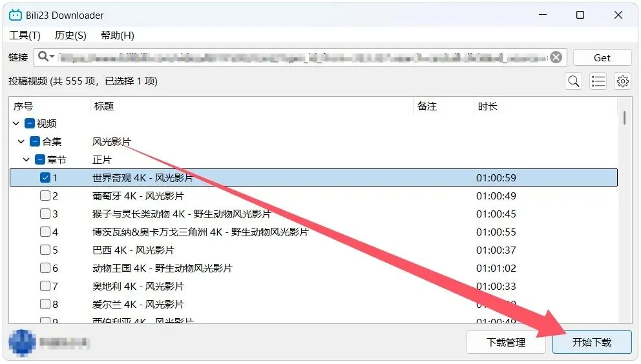The width and height of the screenshot is (641, 364).
Task: Click the Get button
Action: coord(602,57)
